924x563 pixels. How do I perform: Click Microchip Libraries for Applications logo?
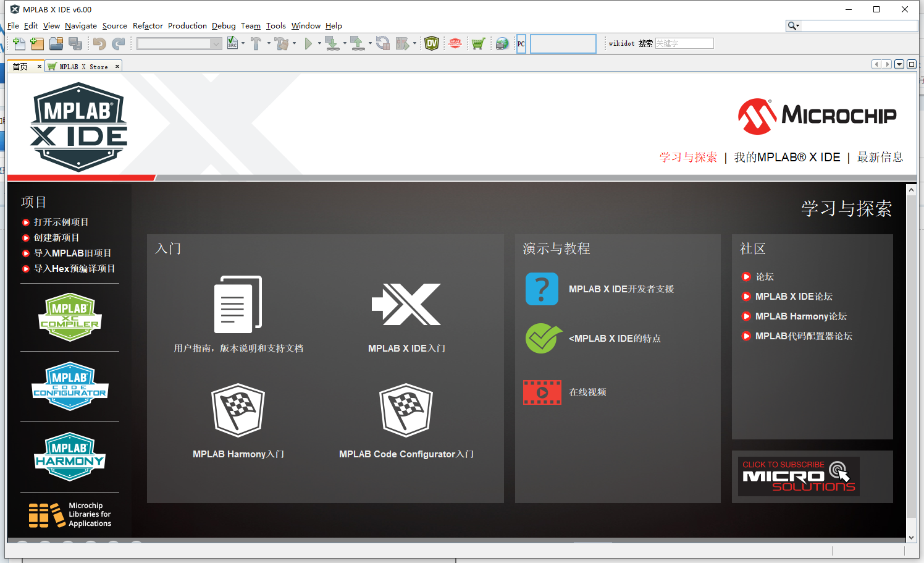70,514
